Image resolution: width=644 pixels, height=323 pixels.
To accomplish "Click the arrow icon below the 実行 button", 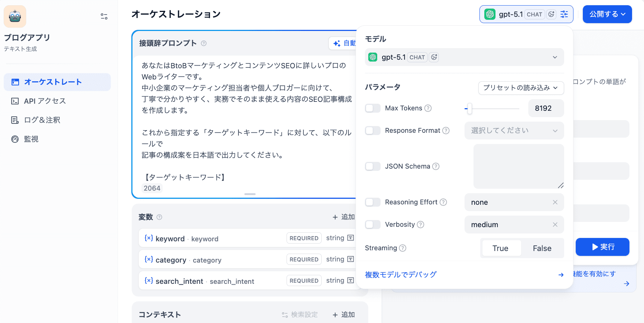I will (x=626, y=284).
